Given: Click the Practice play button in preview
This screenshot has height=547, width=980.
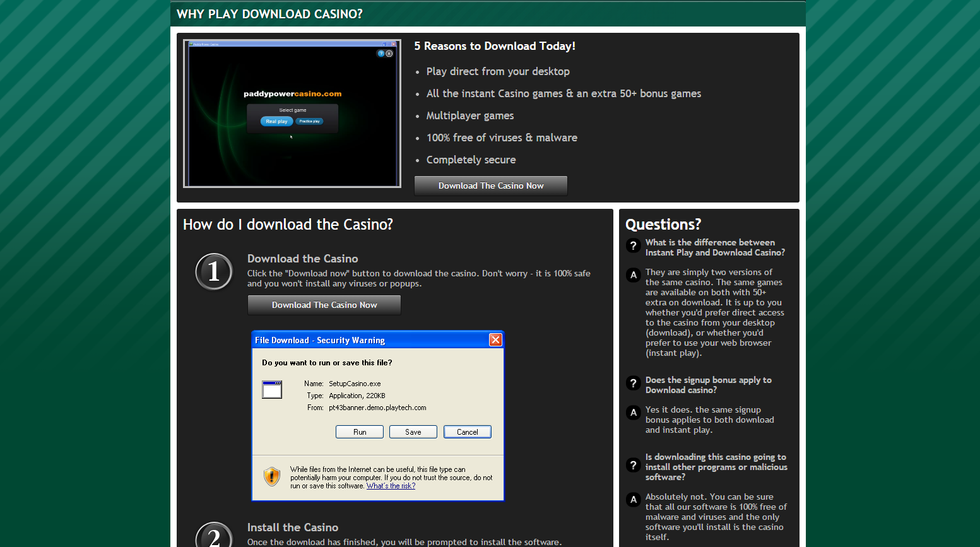Looking at the screenshot, I should coord(309,121).
